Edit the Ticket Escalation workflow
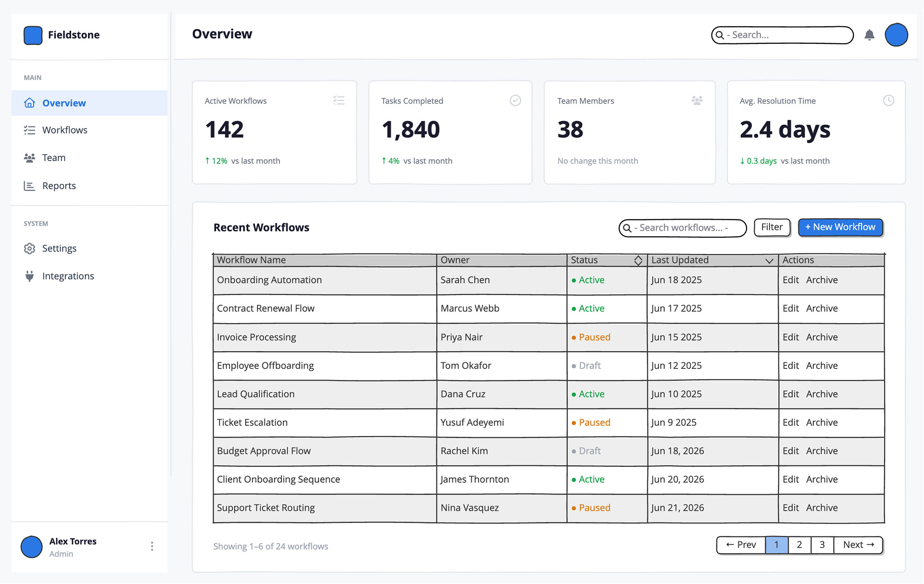924x584 pixels. 790,422
